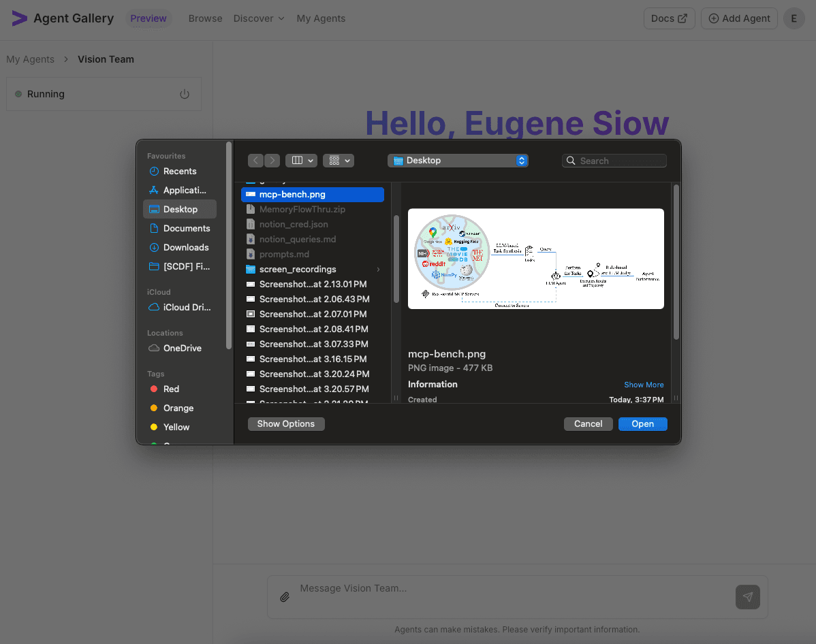Go to the My Agents tab

321,18
